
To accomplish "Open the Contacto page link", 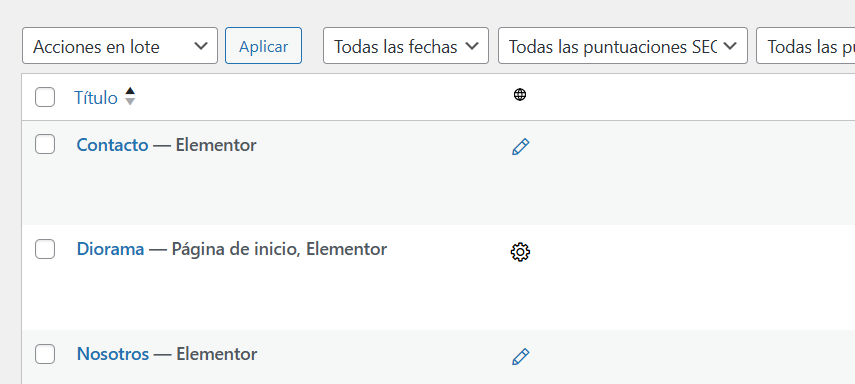I will 112,145.
